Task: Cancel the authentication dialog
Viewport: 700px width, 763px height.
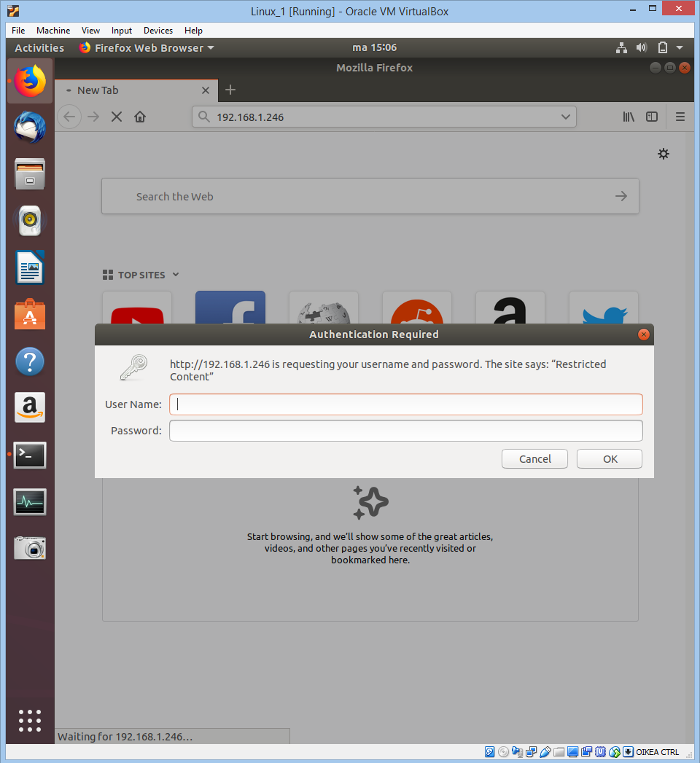Action: click(534, 458)
